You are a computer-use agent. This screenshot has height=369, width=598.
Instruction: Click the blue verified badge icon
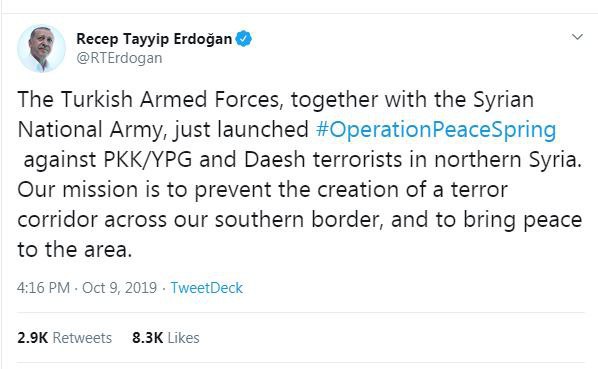click(243, 39)
